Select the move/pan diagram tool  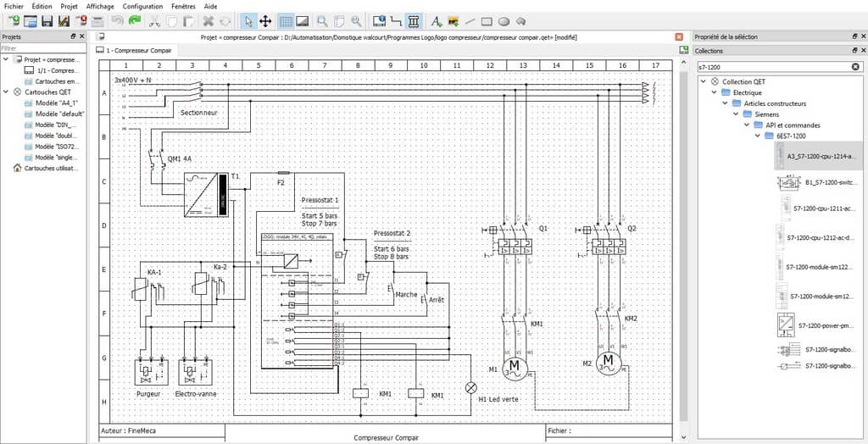264,20
